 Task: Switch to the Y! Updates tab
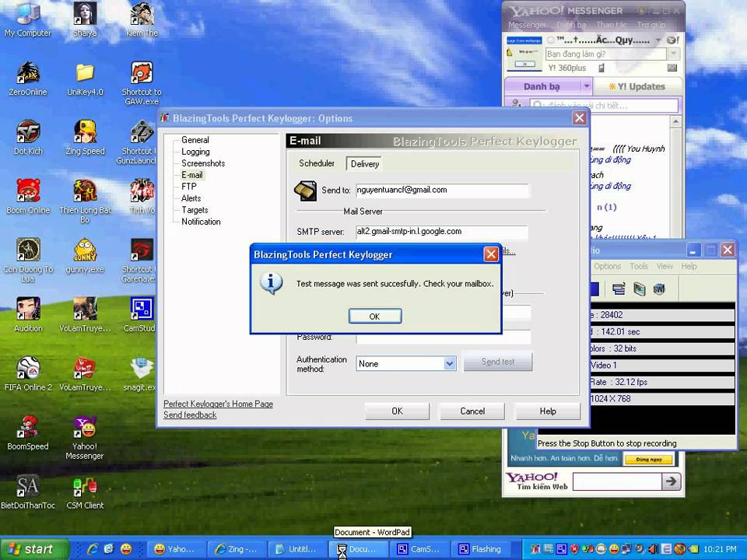pyautogui.click(x=637, y=86)
